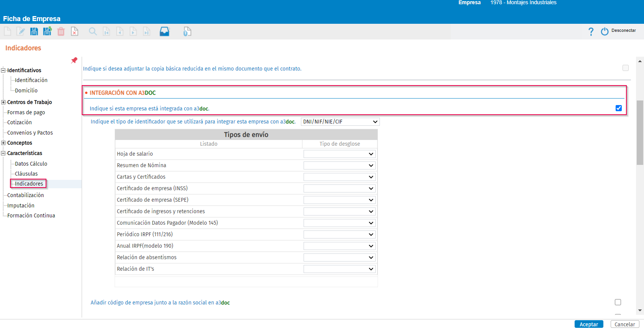The height and width of the screenshot is (329, 644).
Task: Go to last record icon
Action: [147, 31]
